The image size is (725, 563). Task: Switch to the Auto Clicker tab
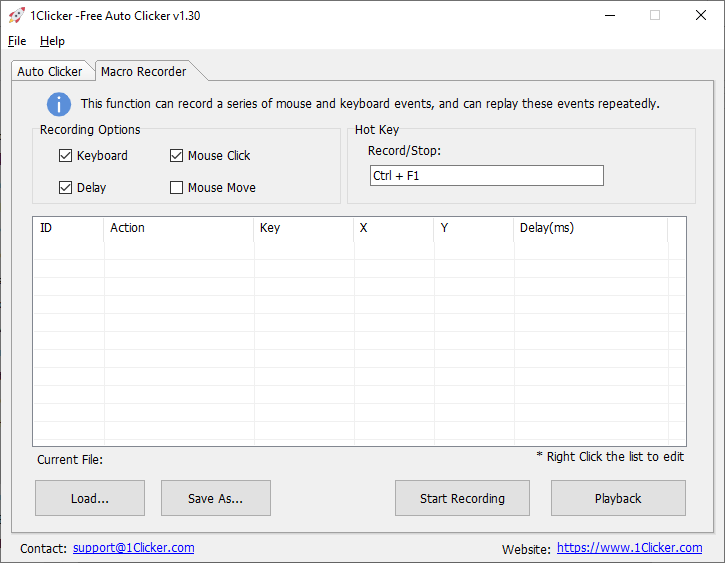[x=50, y=72]
